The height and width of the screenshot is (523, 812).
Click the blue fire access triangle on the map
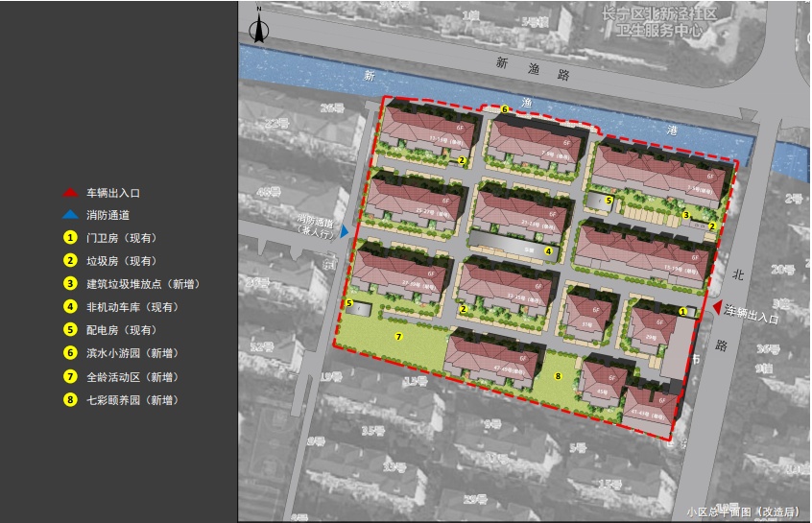[x=345, y=231]
